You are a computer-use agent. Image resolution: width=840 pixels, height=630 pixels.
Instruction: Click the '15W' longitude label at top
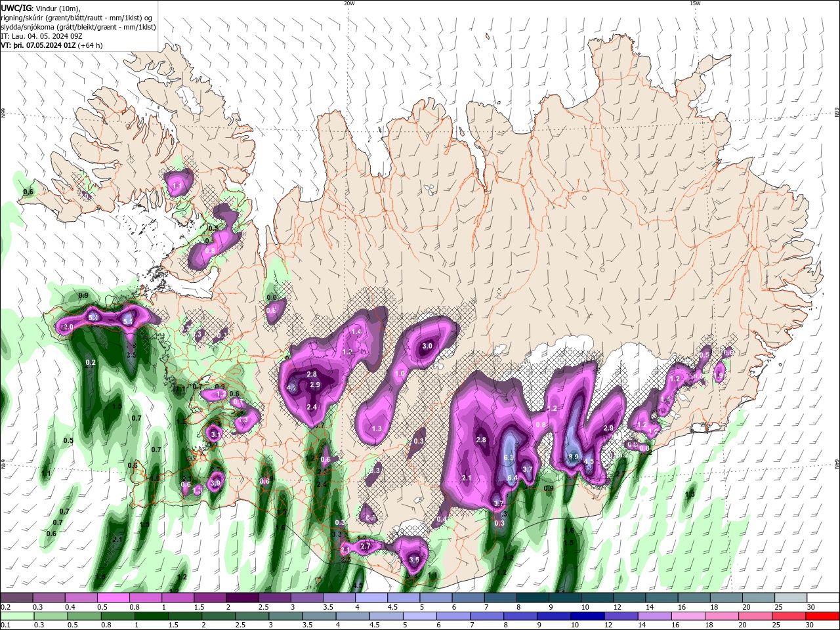point(695,3)
